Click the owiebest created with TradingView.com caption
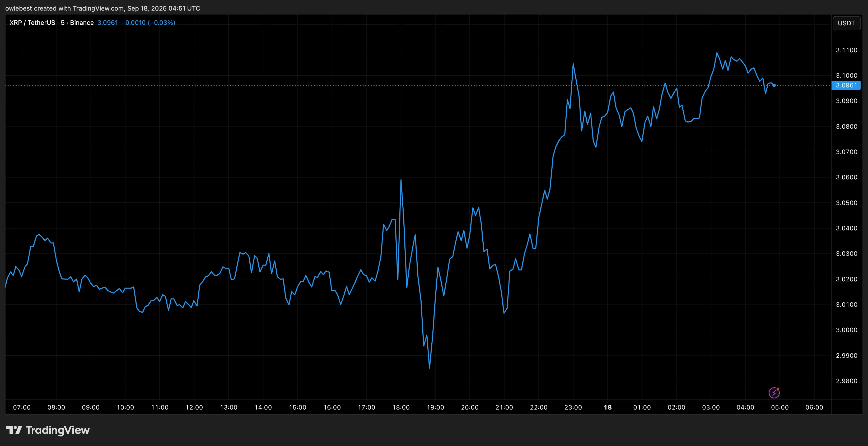Viewport: 868px width, 446px height. (103, 8)
